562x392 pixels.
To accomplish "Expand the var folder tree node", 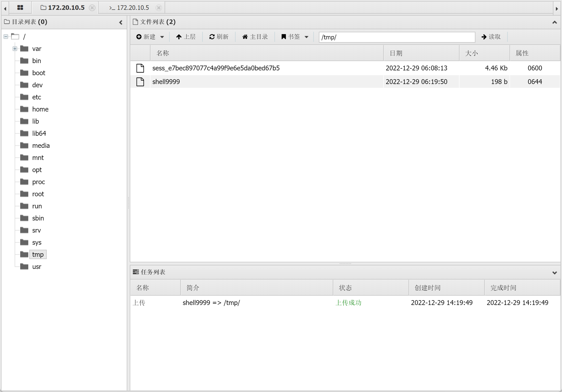I will 15,49.
